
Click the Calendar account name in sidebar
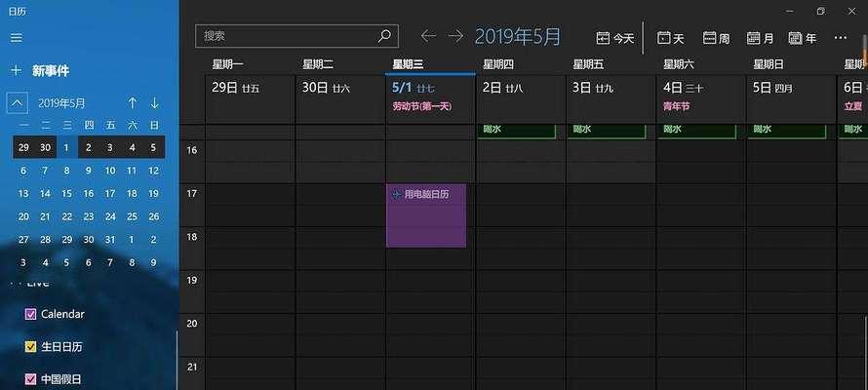pyautogui.click(x=62, y=314)
